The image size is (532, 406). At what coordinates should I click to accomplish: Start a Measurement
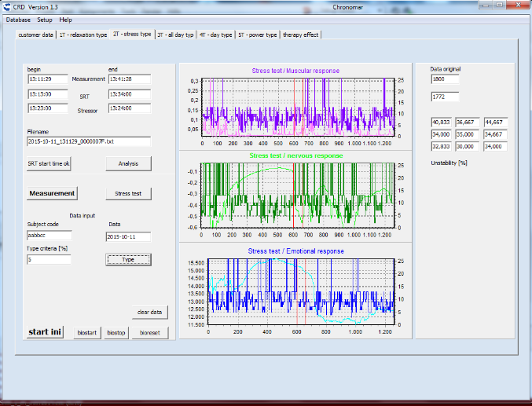pos(52,193)
